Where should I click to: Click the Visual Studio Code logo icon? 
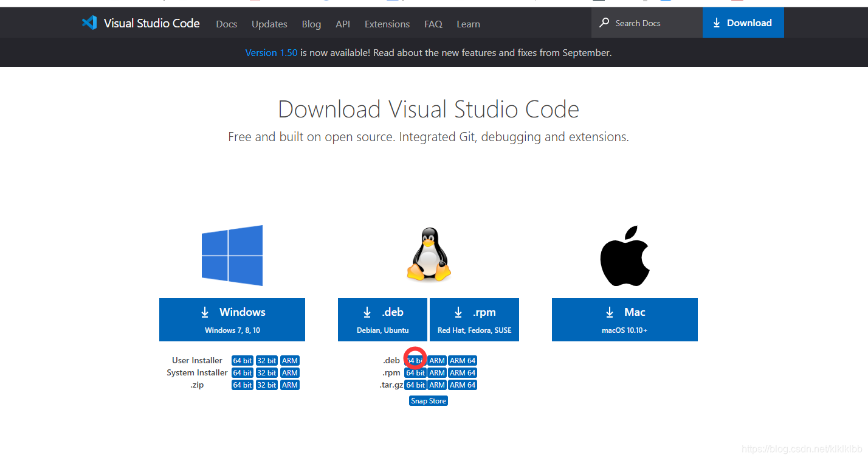click(x=89, y=23)
